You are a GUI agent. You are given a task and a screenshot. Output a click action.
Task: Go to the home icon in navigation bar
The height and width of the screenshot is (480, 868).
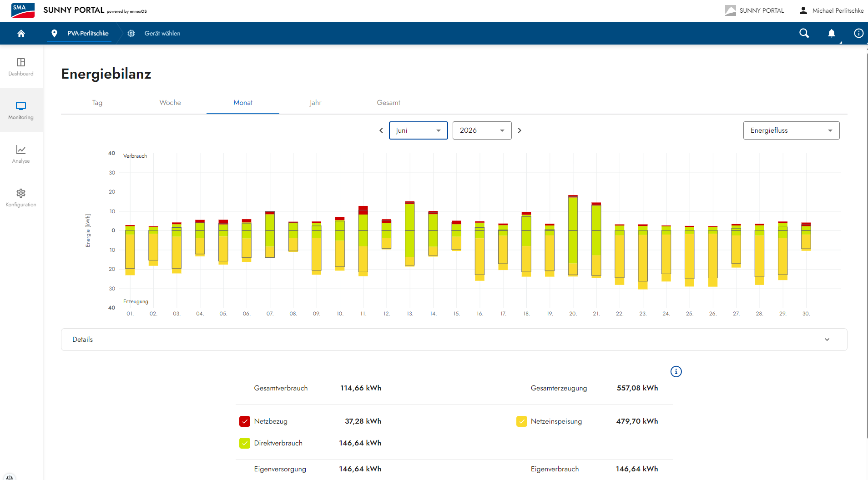pos(21,33)
